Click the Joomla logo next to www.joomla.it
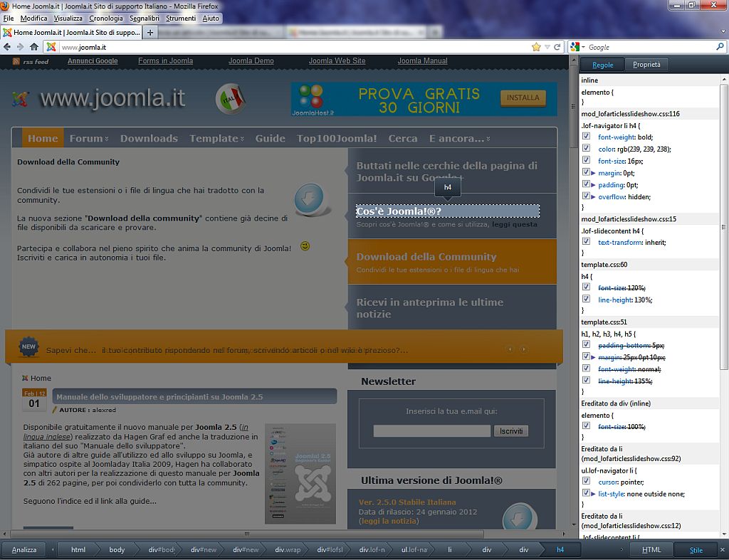 [x=20, y=99]
